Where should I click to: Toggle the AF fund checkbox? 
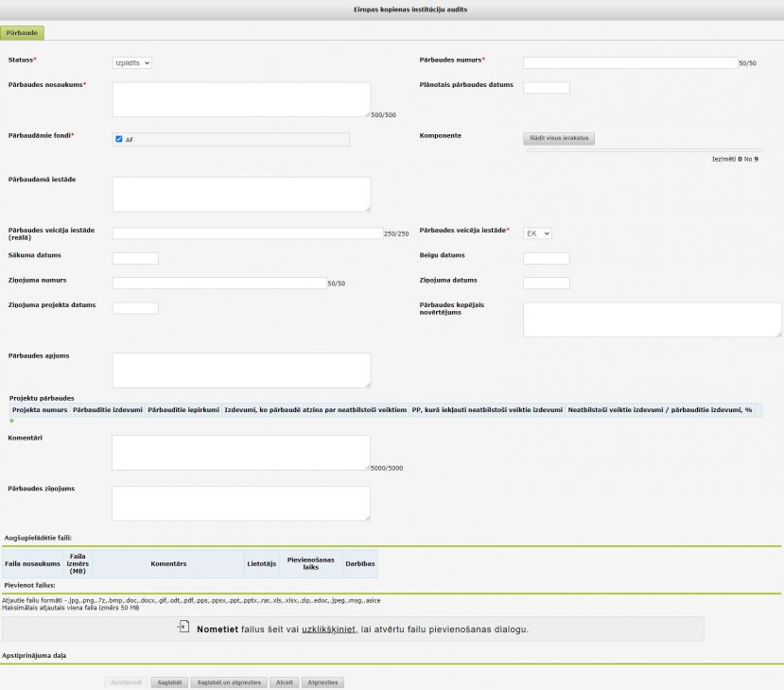tap(119, 139)
